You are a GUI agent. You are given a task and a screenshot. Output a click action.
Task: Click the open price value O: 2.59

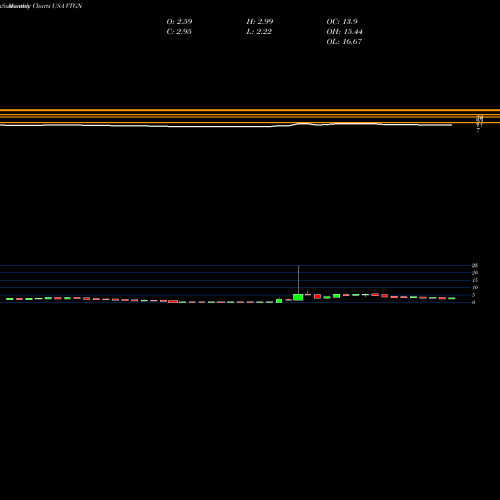tap(179, 22)
